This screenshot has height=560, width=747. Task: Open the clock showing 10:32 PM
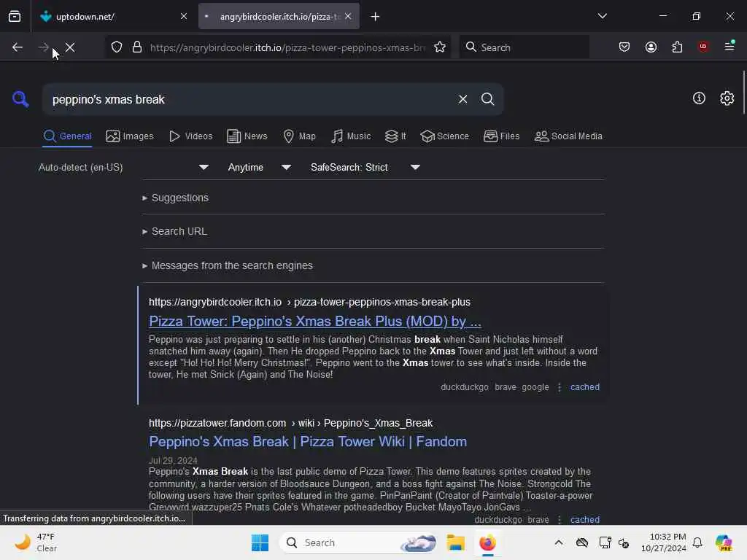[x=663, y=542]
